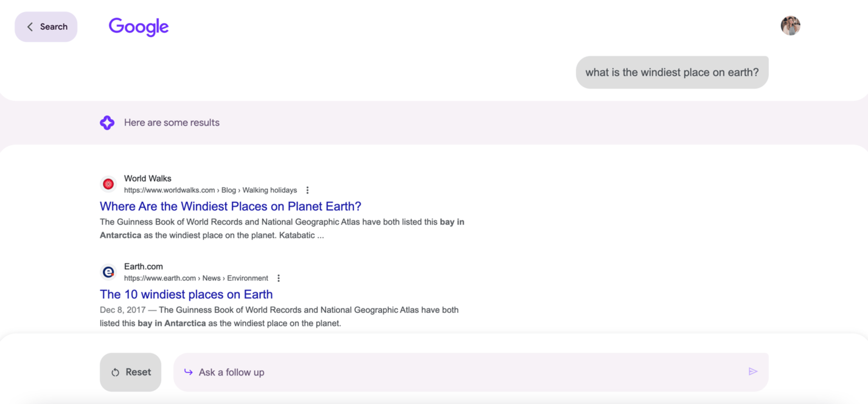This screenshot has height=404, width=868.
Task: Open The 10 windiest places on Earth
Action: tap(186, 294)
